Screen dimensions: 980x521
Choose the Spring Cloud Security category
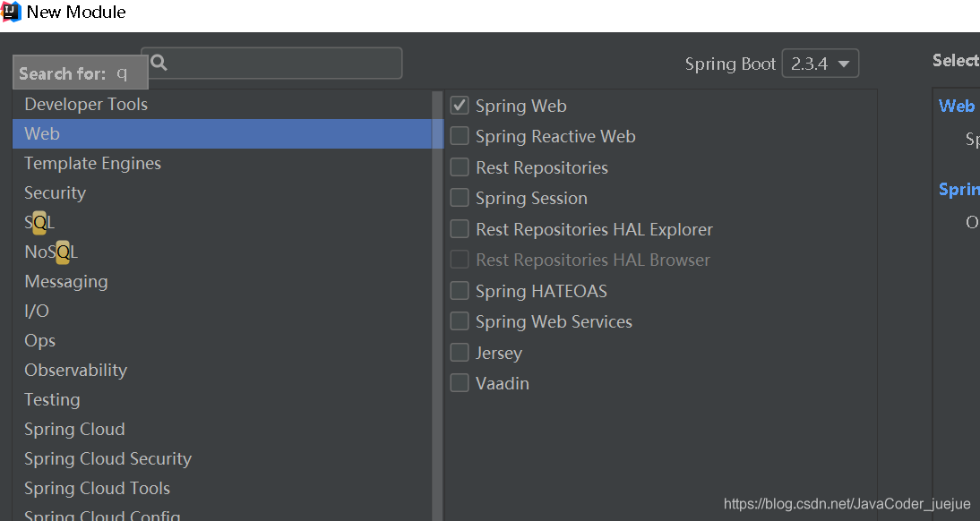point(222,459)
